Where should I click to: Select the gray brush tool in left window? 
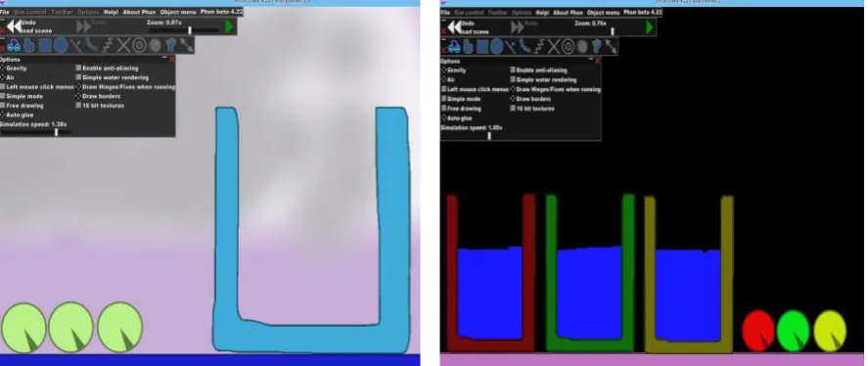tap(155, 46)
